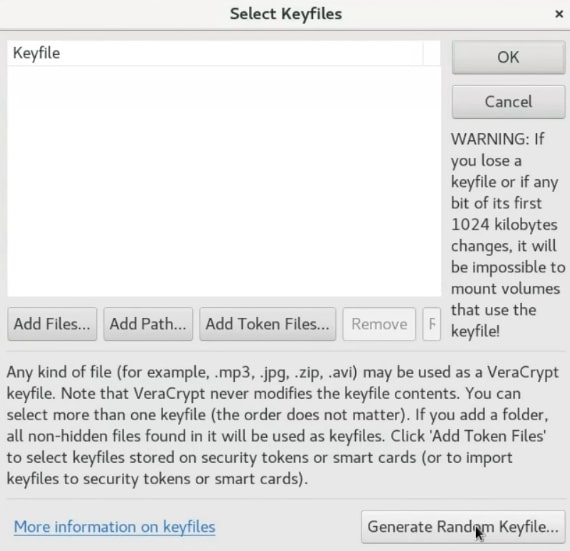
Task: Choose a folder via Add Path...
Action: (x=148, y=324)
